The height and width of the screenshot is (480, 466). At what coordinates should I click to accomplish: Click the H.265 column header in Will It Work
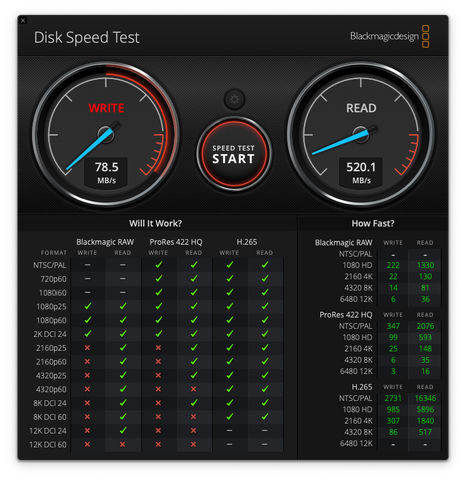[x=247, y=242]
